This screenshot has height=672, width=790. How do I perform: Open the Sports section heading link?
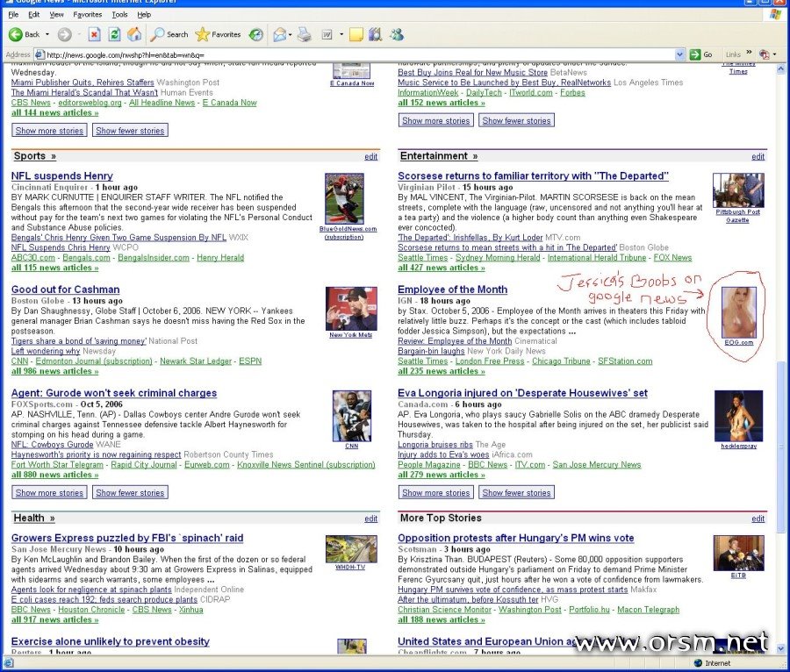pos(35,156)
